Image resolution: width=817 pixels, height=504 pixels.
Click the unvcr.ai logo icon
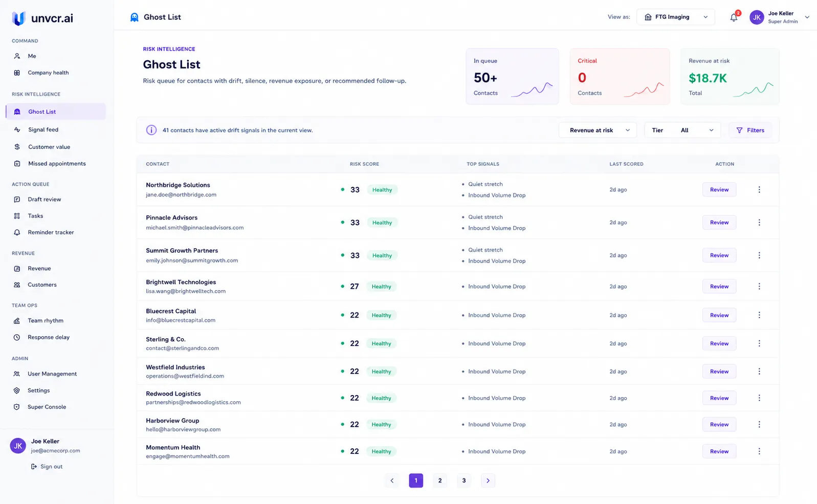[18, 18]
